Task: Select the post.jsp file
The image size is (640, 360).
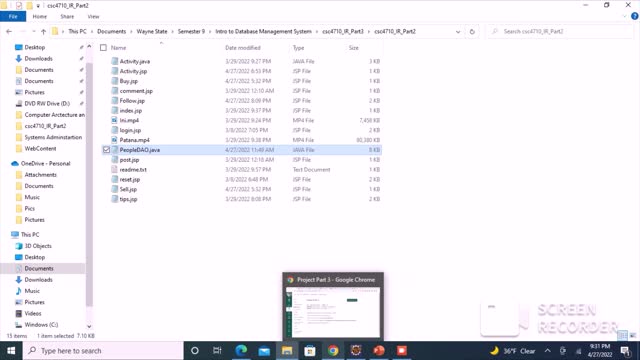Action: pos(129,160)
